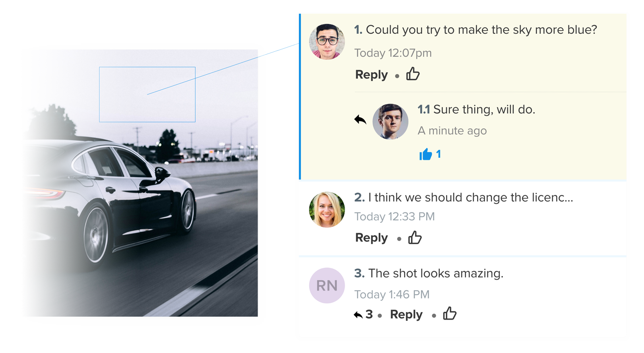Reply to 'The shot looks amazing' comment
Image resolution: width=644 pixels, height=353 pixels.
point(406,315)
